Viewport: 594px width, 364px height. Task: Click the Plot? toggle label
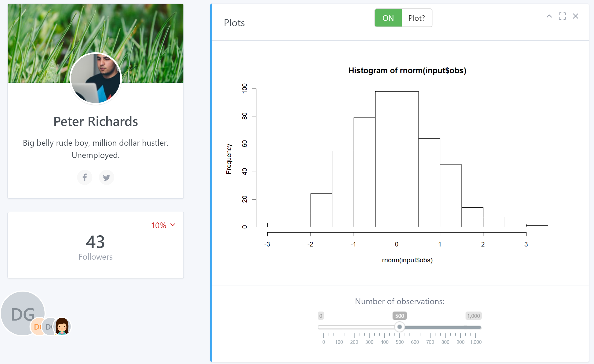coord(417,18)
